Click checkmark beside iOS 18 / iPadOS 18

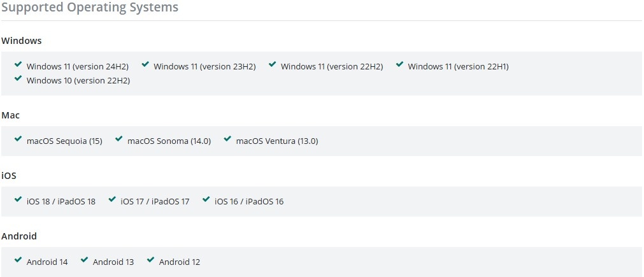point(18,199)
